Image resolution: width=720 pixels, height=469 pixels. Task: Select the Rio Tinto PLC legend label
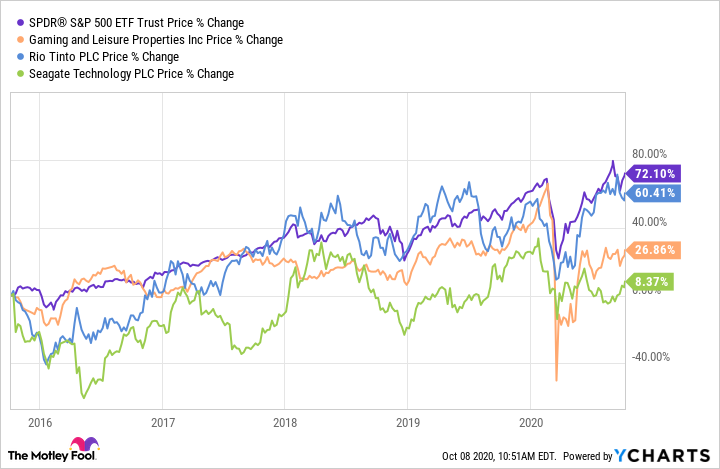click(x=108, y=57)
